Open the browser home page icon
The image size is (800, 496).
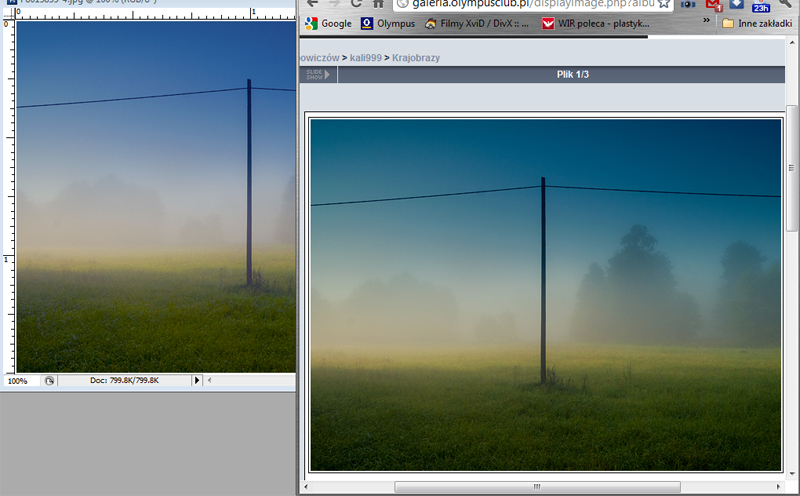pyautogui.click(x=378, y=4)
